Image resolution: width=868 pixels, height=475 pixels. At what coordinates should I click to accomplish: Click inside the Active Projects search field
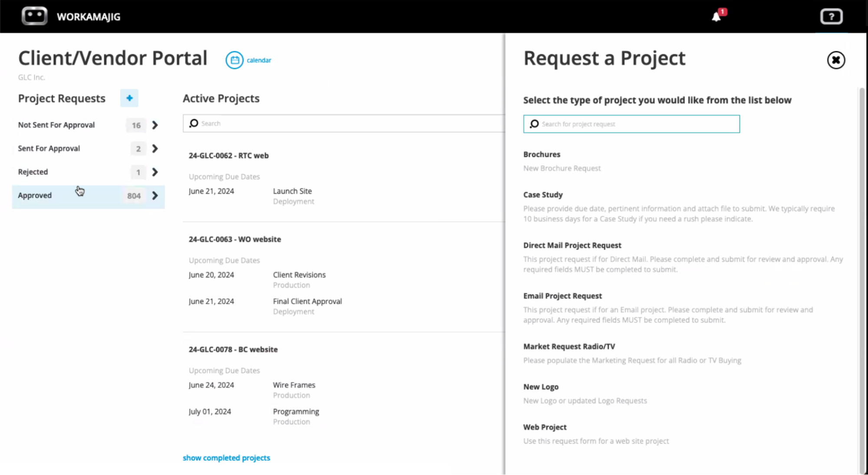click(304, 123)
